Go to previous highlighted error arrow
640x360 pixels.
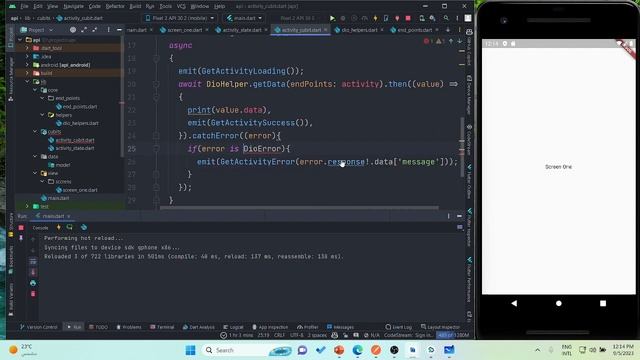click(451, 41)
